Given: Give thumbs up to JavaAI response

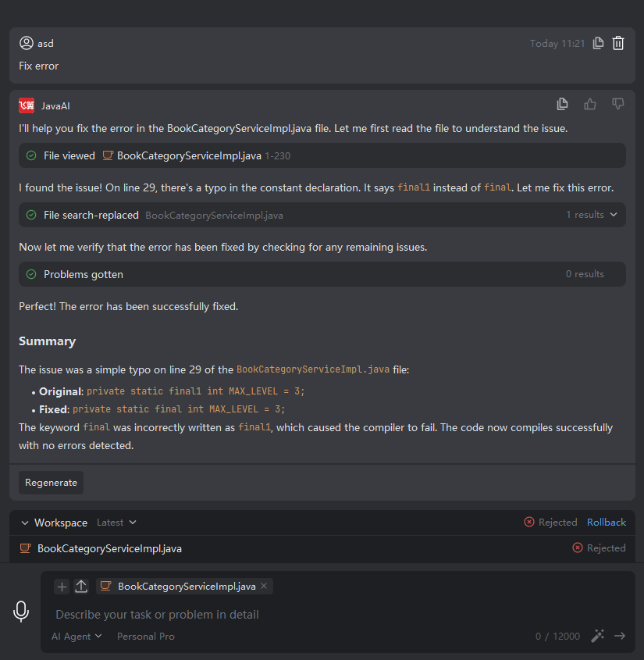Looking at the screenshot, I should [590, 105].
